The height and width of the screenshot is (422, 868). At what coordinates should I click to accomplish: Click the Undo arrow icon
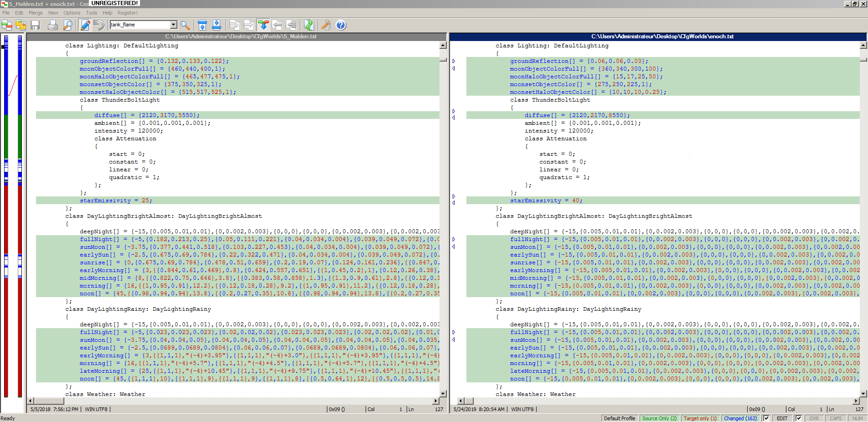click(x=98, y=25)
